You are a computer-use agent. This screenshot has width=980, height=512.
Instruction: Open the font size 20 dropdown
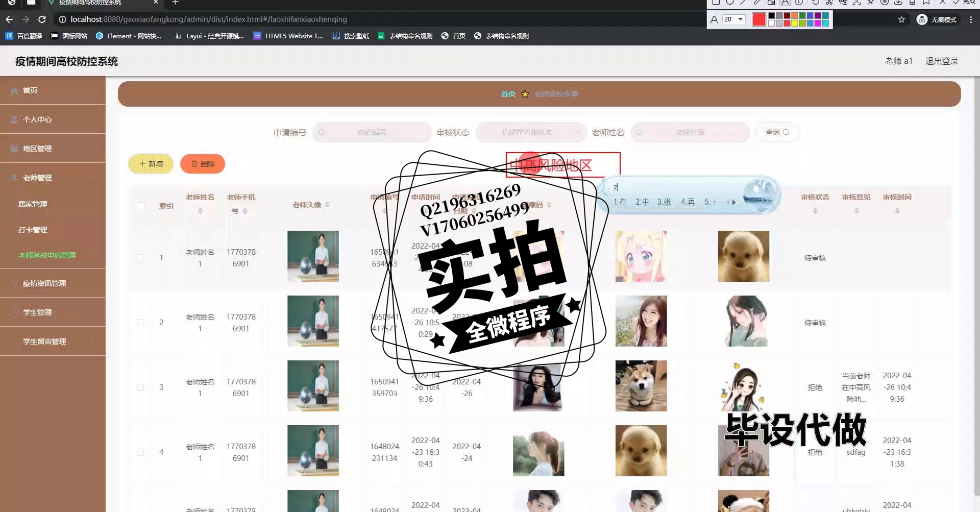734,19
